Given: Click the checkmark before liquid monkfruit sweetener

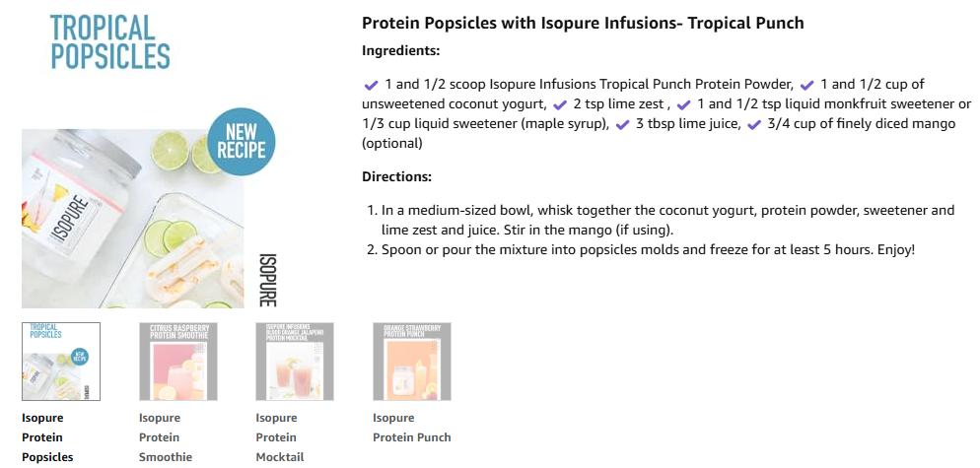Looking at the screenshot, I should [x=684, y=104].
